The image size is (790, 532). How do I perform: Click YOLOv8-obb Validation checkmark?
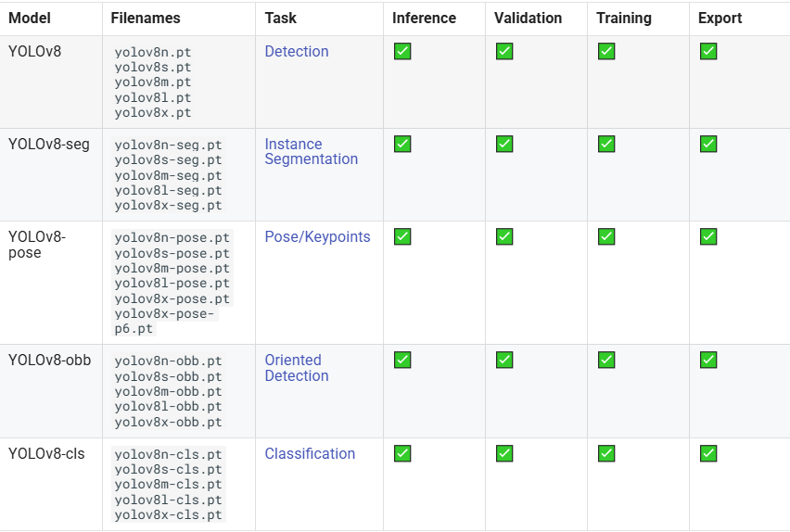504,361
